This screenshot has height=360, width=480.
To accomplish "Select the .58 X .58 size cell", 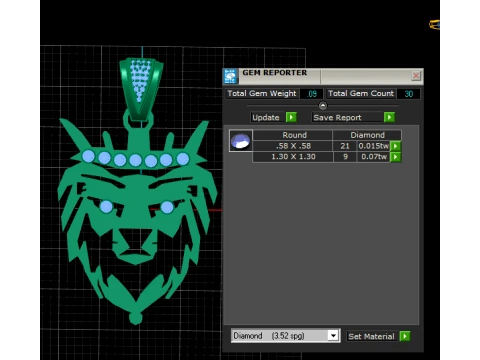I will click(x=293, y=146).
